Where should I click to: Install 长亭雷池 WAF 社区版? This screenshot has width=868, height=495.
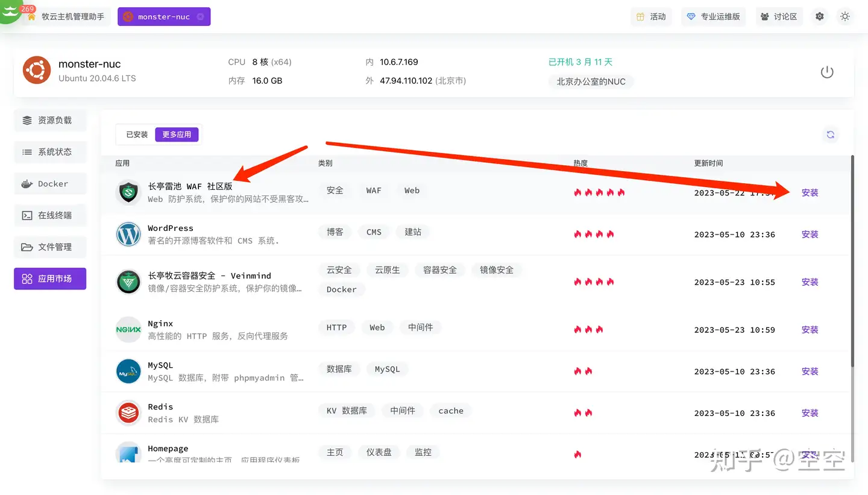click(810, 193)
